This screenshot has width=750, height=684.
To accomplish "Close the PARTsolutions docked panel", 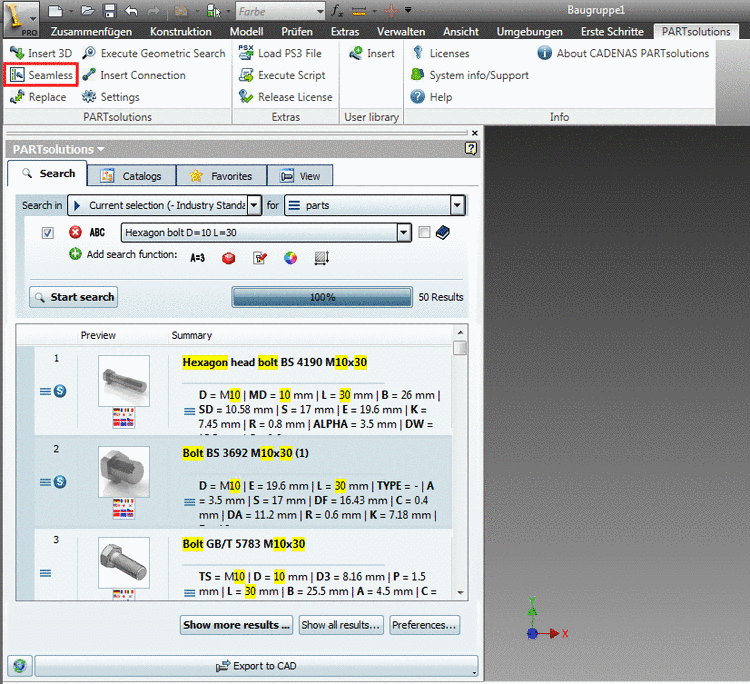I will tap(474, 133).
